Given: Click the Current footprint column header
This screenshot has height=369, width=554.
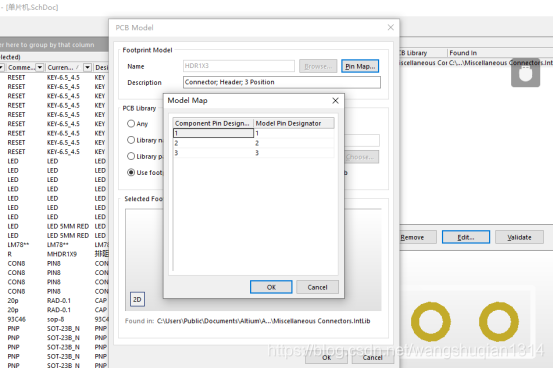Looking at the screenshot, I should (x=64, y=67).
